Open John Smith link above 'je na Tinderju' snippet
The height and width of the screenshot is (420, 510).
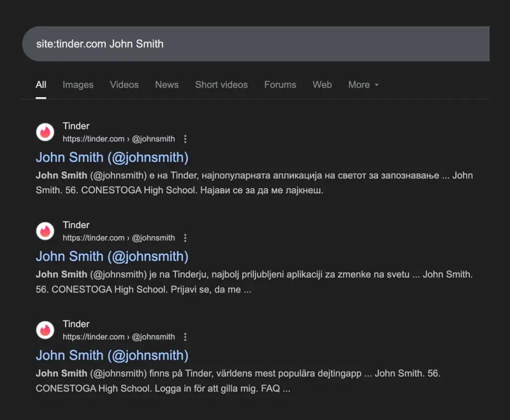(x=112, y=257)
